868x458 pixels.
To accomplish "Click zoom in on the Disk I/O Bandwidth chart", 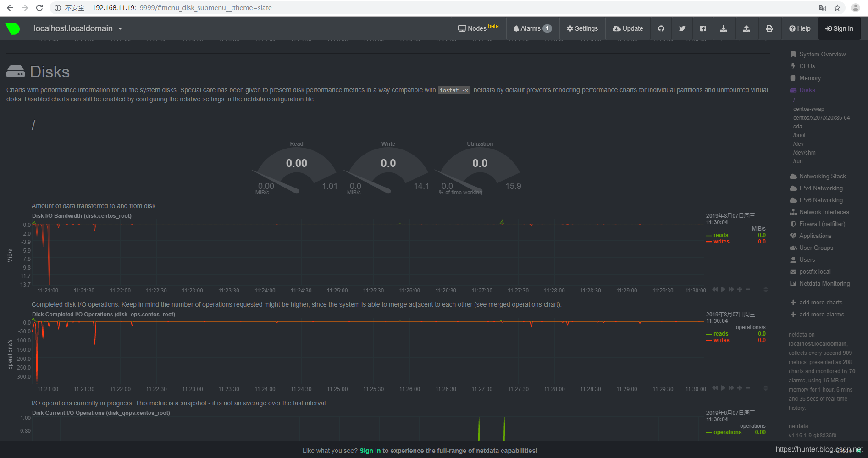I will (739, 289).
